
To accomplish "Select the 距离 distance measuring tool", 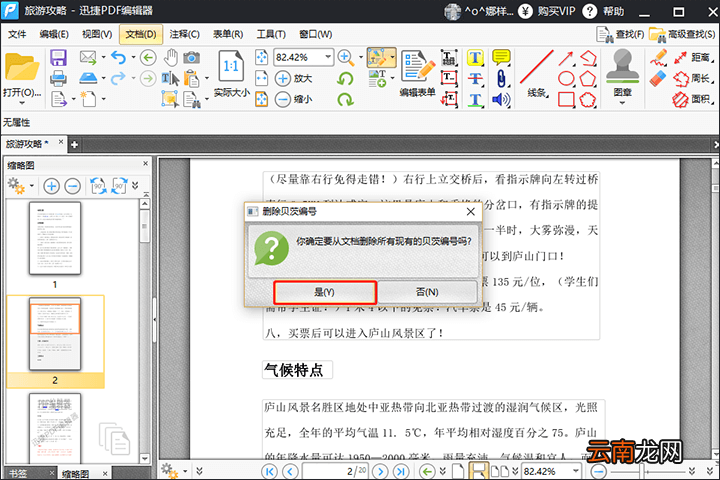I will 693,57.
